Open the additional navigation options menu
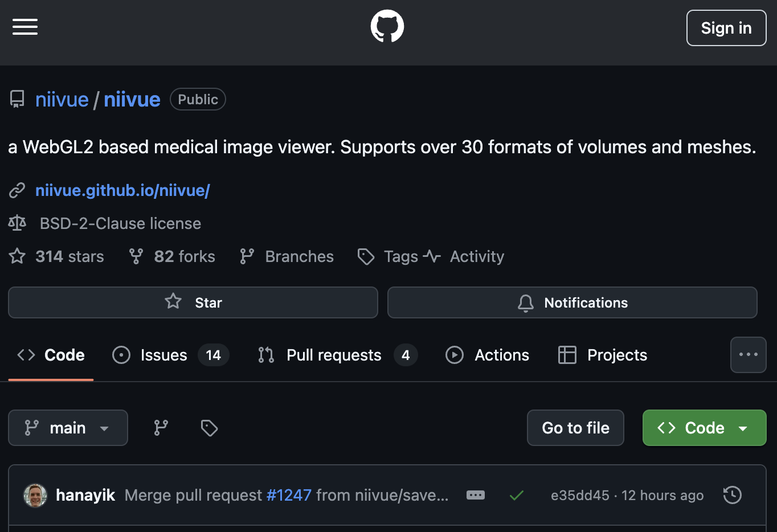Screen dimensions: 777x532 coord(749,355)
